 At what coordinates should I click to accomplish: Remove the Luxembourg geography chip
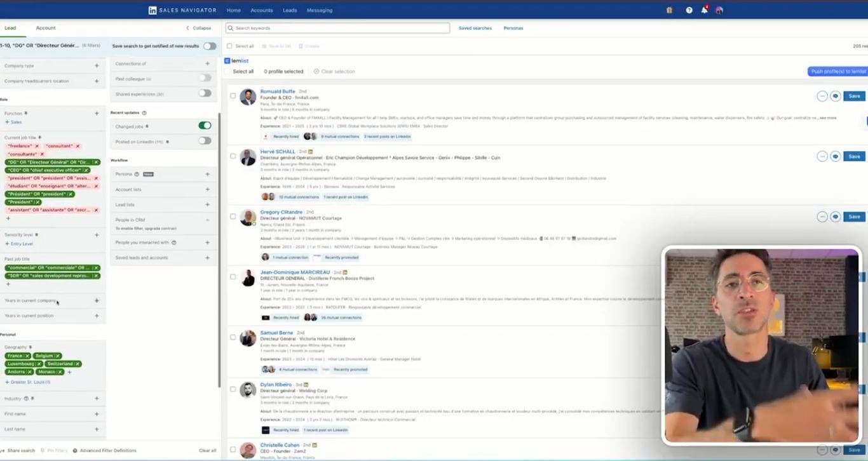(39, 364)
